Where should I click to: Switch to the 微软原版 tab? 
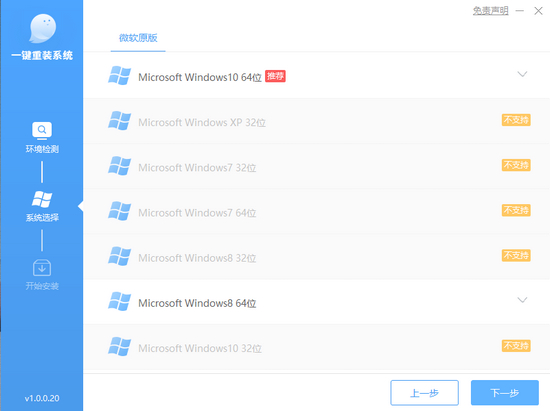tap(138, 38)
